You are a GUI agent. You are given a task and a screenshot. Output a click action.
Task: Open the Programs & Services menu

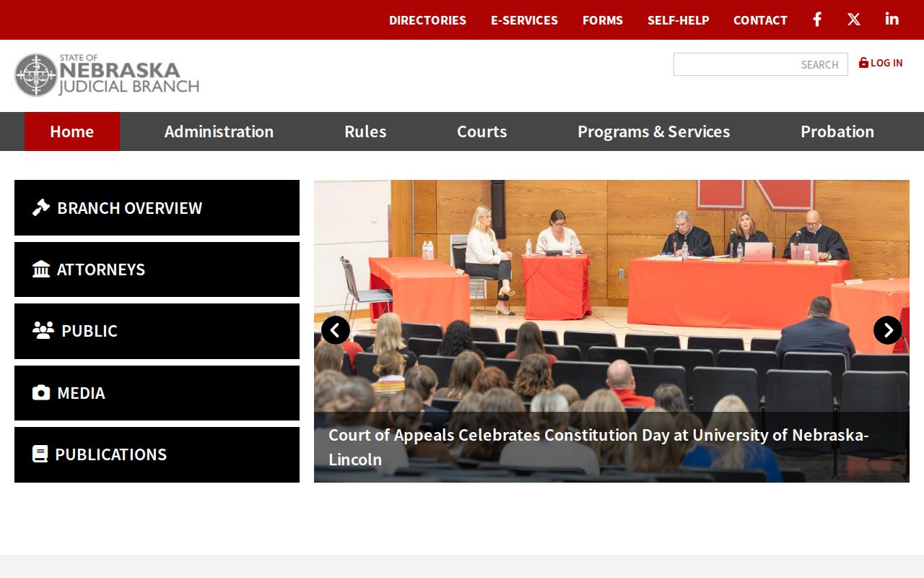[654, 131]
